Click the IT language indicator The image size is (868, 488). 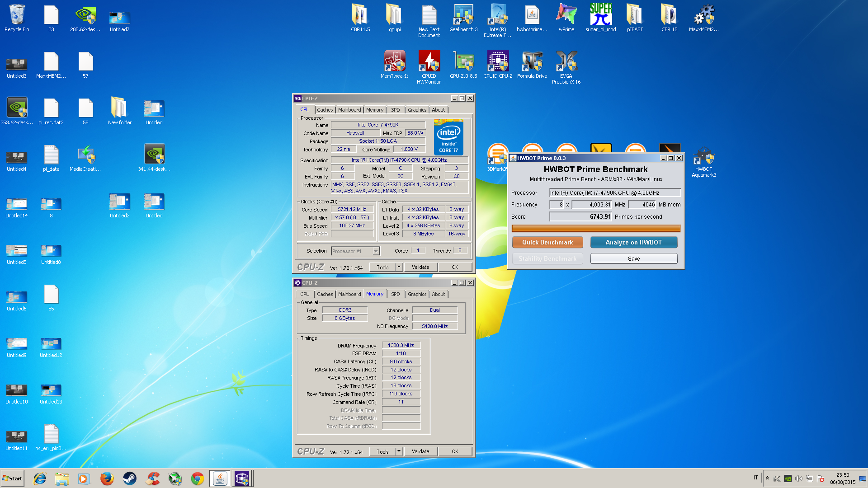click(x=755, y=478)
